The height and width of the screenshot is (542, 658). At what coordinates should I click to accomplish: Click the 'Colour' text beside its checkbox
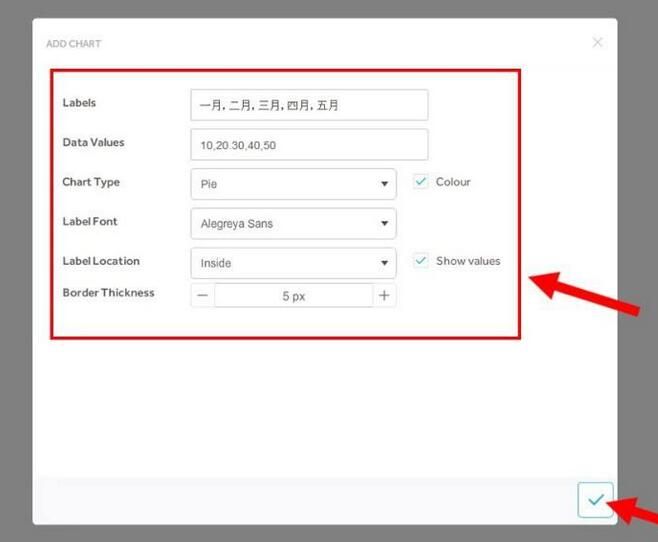click(x=453, y=182)
